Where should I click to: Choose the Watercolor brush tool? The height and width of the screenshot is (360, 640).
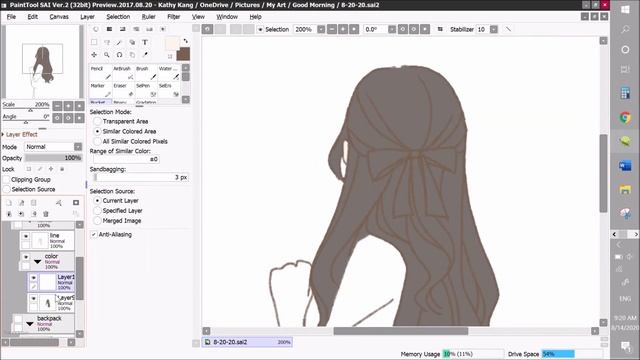pos(169,73)
